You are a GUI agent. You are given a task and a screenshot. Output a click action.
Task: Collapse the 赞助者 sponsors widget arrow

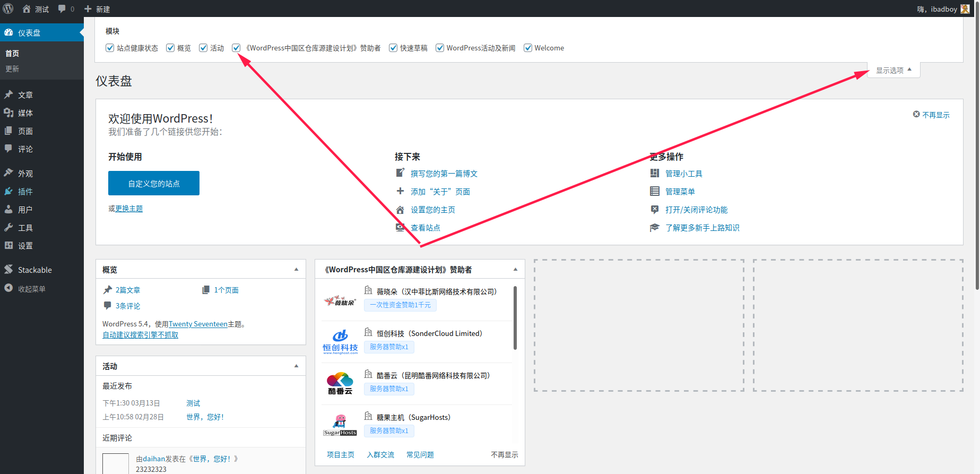515,269
